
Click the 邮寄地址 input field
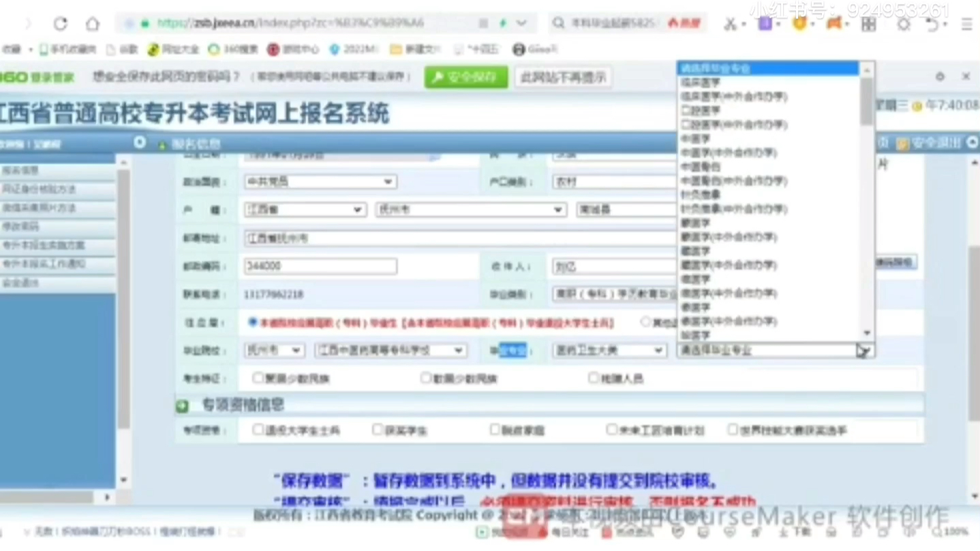coord(460,238)
